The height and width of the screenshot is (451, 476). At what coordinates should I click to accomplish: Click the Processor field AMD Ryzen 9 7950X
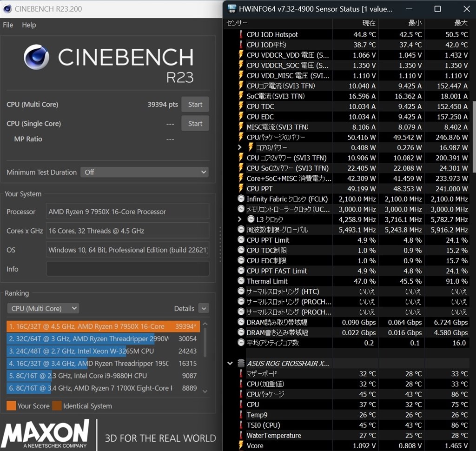tap(127, 212)
